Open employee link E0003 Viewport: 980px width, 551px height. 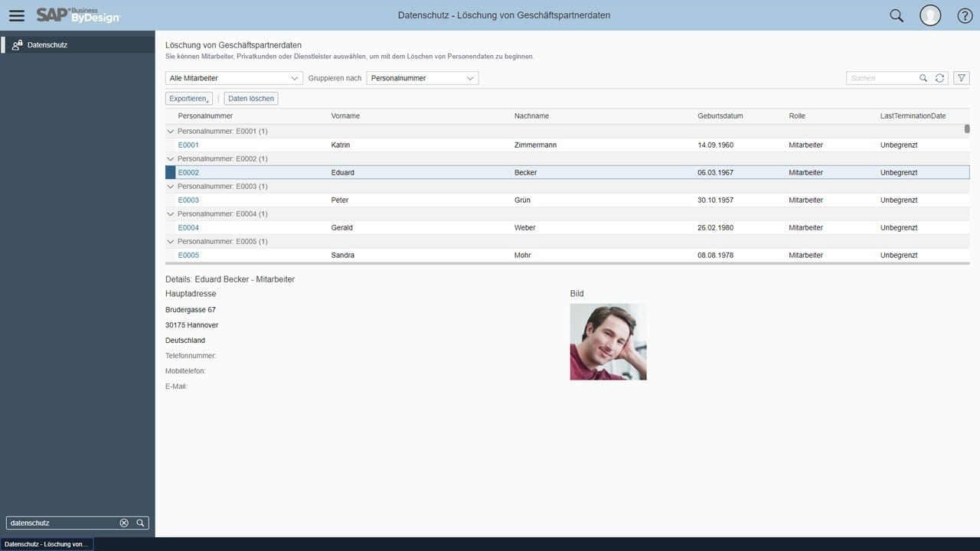point(188,201)
